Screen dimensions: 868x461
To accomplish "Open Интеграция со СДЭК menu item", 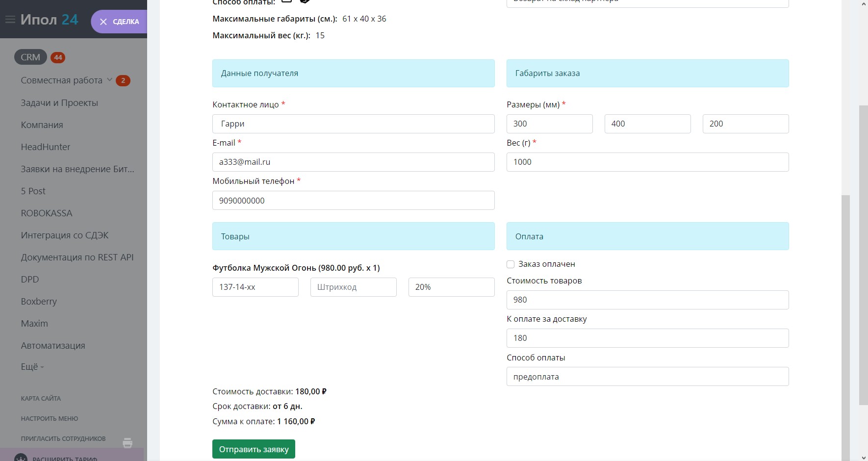I will [x=65, y=235].
